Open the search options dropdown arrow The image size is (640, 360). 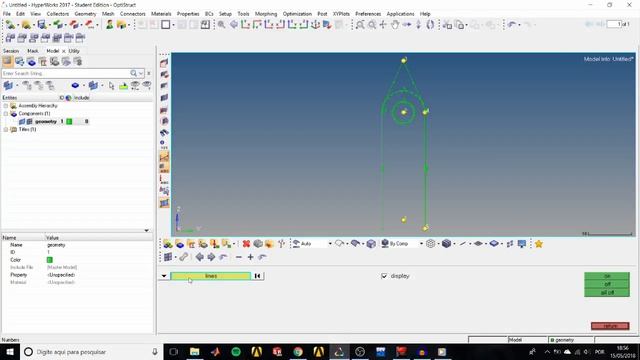click(140, 73)
